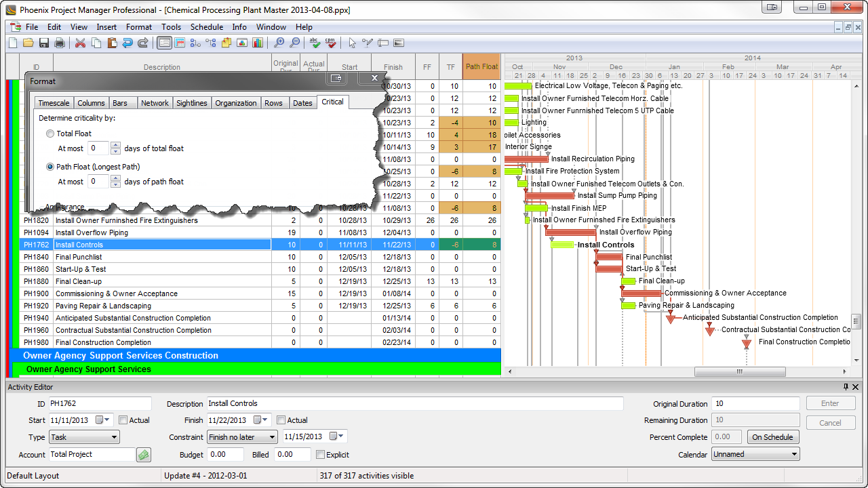Increase the total float days stepper
Screen dimensions: 868x488
click(115, 145)
